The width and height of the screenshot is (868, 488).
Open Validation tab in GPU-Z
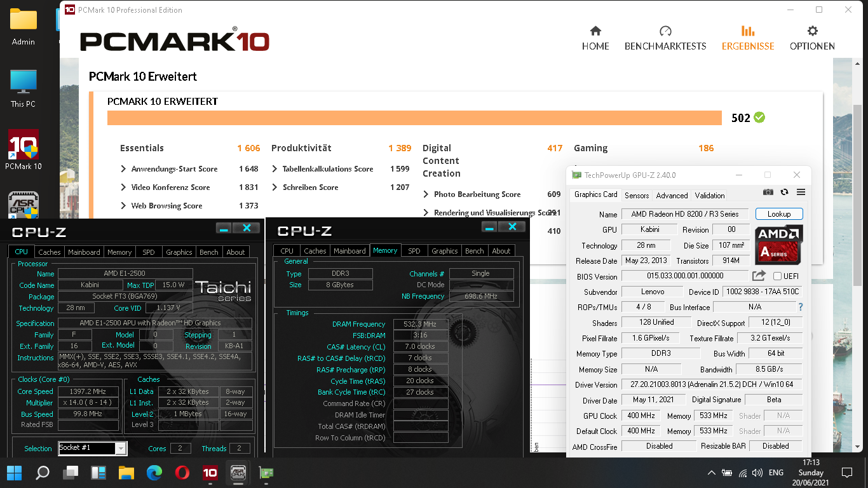(x=710, y=196)
